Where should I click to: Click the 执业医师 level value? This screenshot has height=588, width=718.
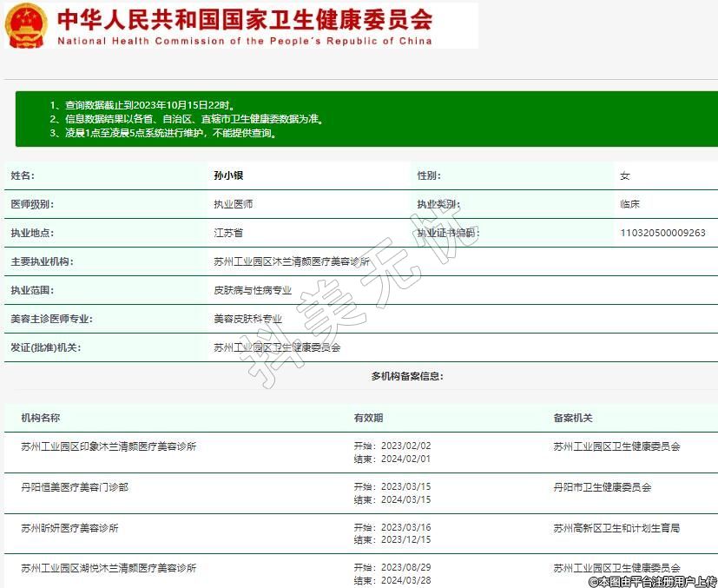tap(234, 204)
